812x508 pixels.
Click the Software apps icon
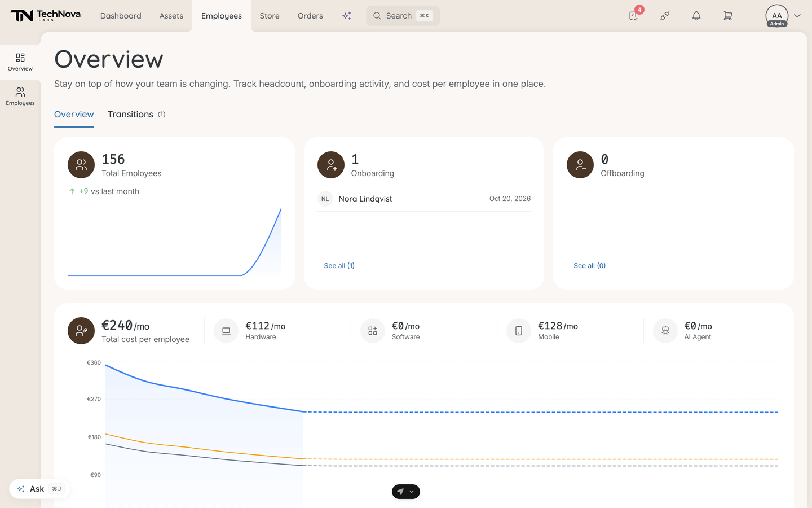click(373, 331)
